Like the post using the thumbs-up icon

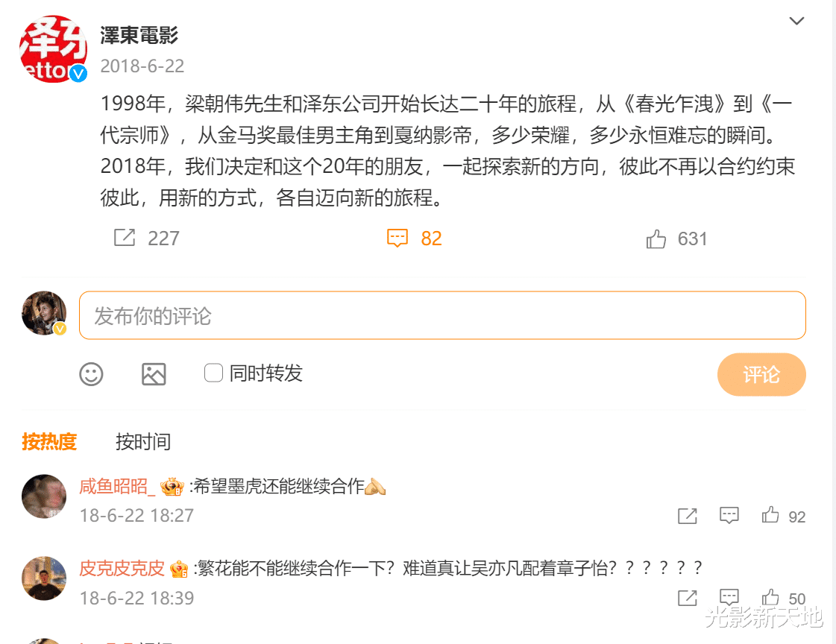656,238
